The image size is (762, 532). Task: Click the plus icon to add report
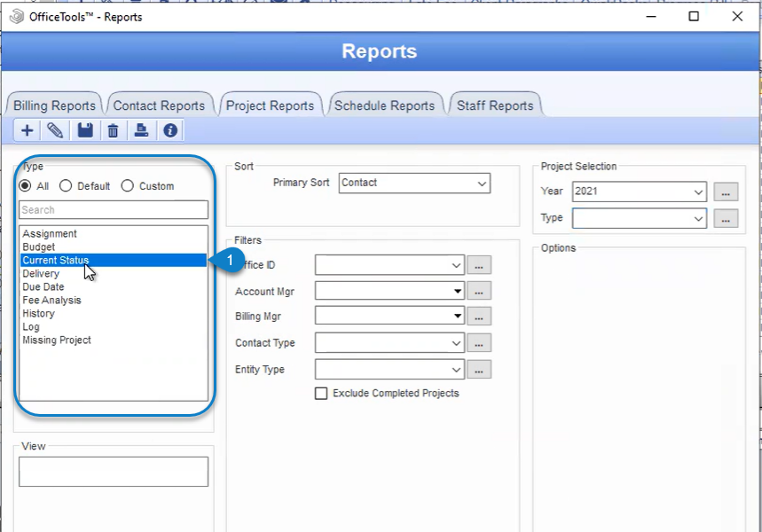[x=27, y=130]
